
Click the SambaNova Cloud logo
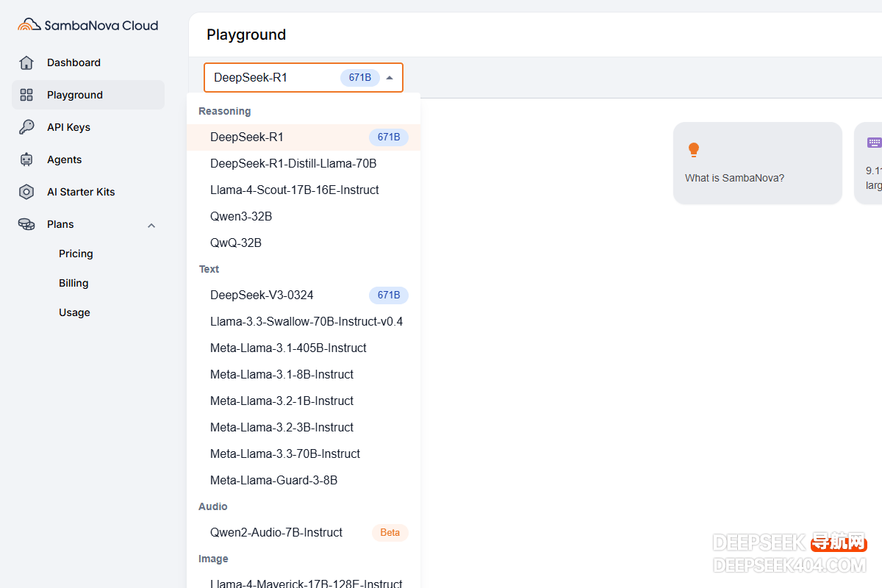click(87, 25)
